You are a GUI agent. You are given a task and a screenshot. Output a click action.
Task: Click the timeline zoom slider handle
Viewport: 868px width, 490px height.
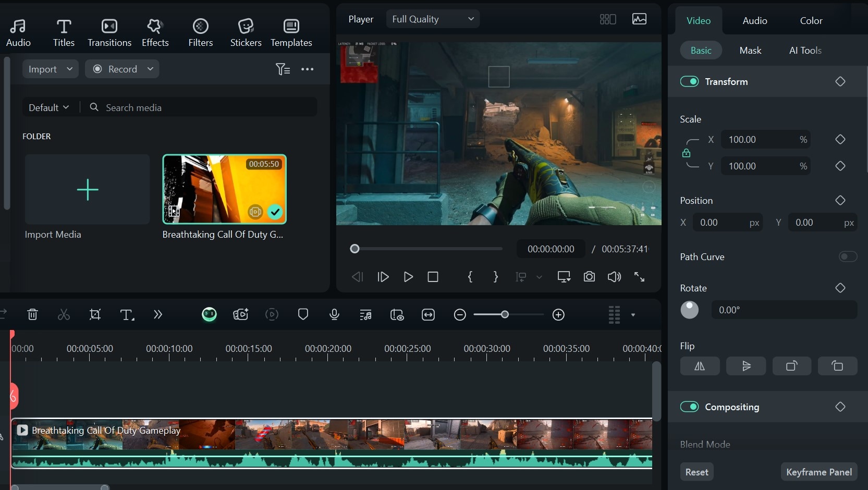(505, 314)
